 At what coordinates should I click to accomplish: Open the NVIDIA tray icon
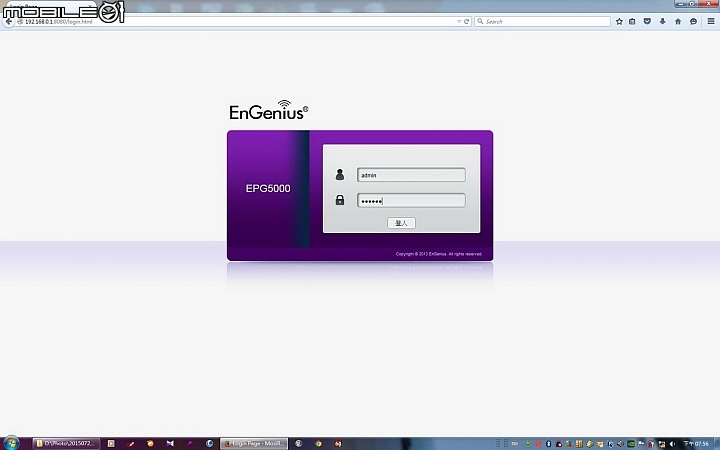coord(631,444)
